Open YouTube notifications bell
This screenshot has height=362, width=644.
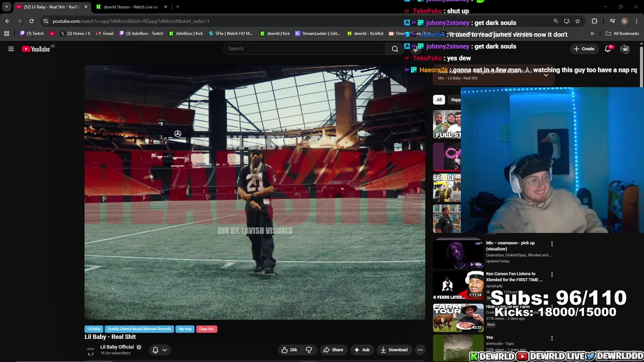(x=608, y=49)
